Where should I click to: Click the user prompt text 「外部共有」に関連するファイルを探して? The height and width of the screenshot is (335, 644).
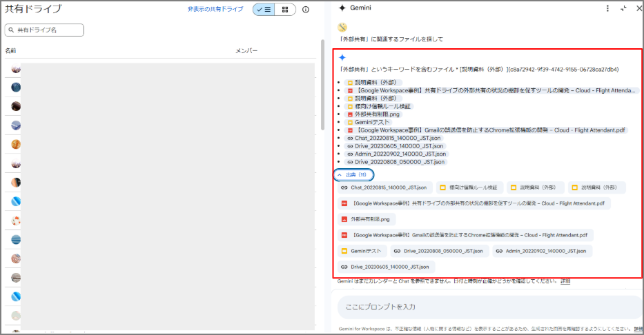391,39
